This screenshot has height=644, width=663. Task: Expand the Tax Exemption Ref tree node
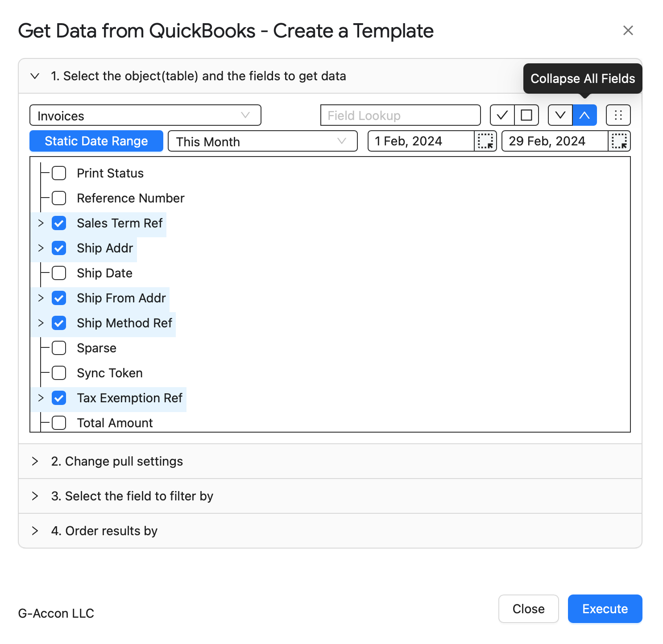pos(41,398)
